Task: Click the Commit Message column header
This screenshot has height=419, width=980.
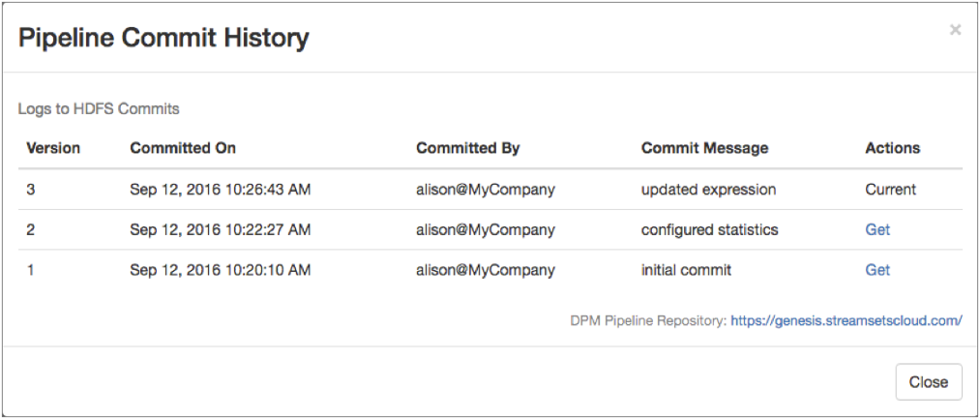Action: click(x=704, y=148)
